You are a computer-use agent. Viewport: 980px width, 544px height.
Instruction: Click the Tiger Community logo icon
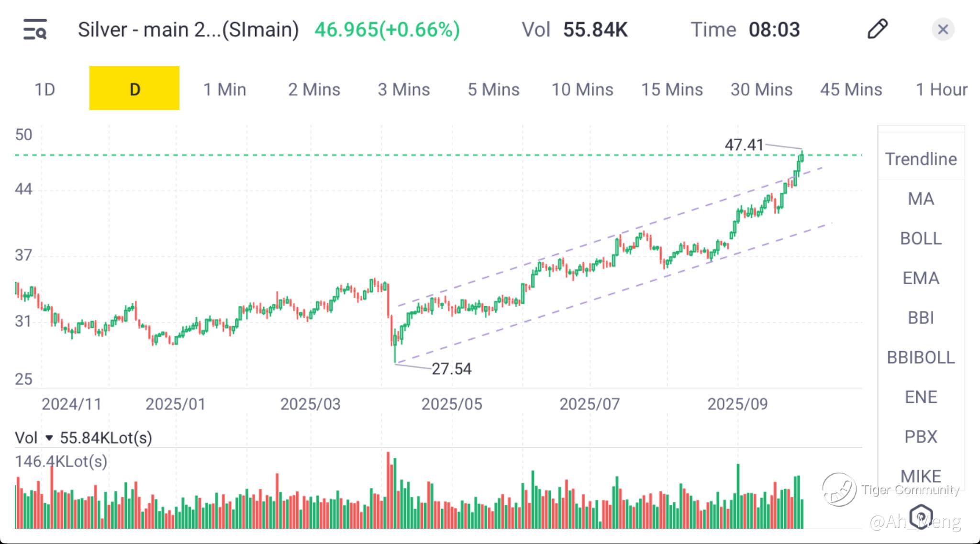point(839,489)
